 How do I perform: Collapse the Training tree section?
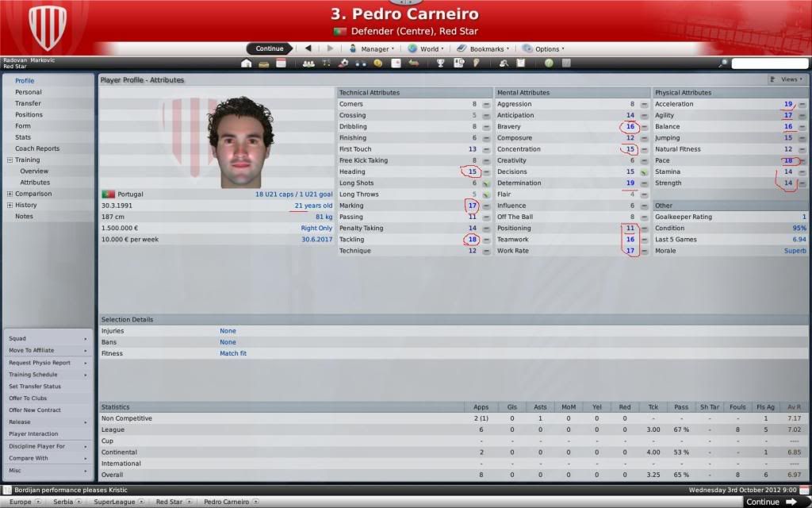[10, 160]
